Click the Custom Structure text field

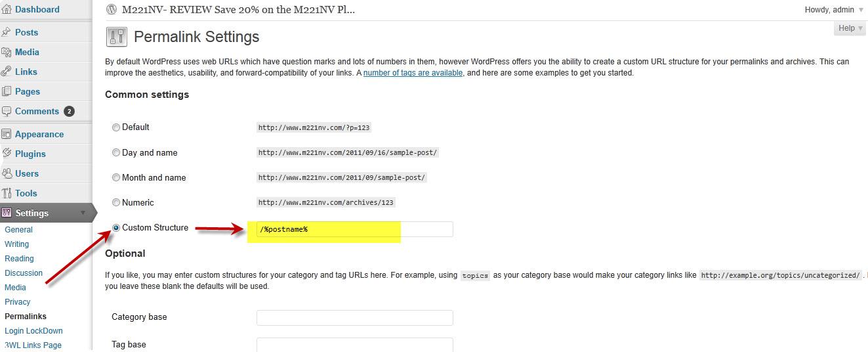pos(354,229)
